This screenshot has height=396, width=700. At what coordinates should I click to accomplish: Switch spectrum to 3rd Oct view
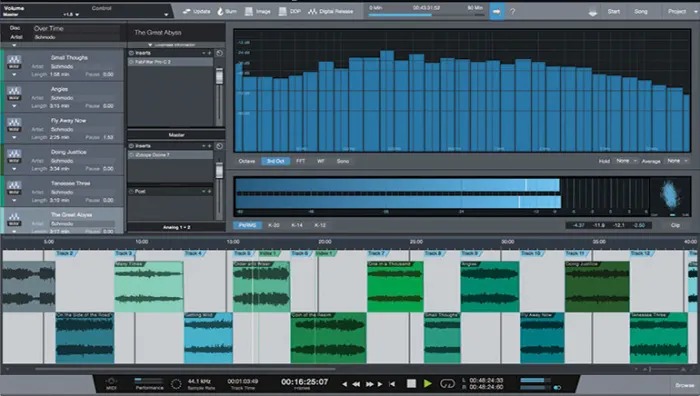[x=275, y=161]
